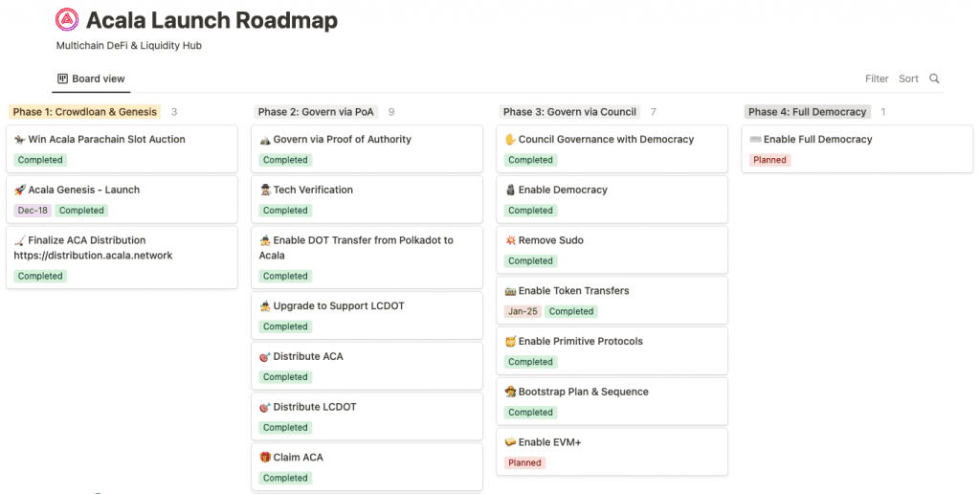Click the rocket icon on Acala Genesis card
The height and width of the screenshot is (494, 980).
coord(20,190)
